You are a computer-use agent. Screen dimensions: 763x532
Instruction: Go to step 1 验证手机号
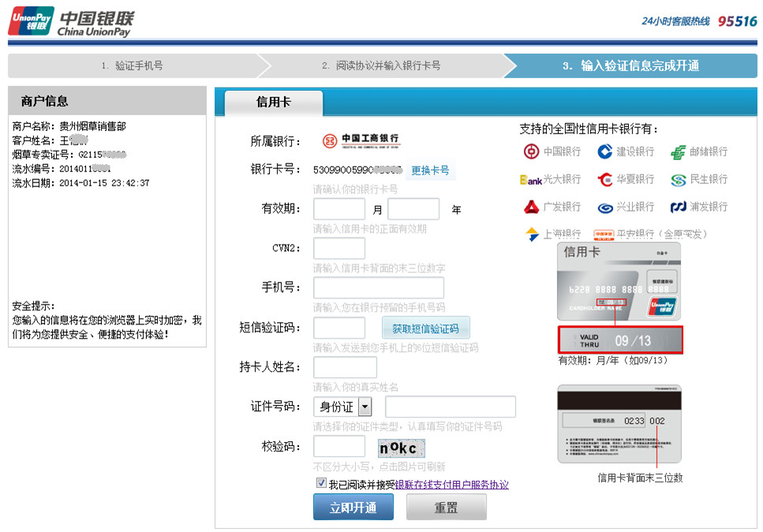click(133, 66)
